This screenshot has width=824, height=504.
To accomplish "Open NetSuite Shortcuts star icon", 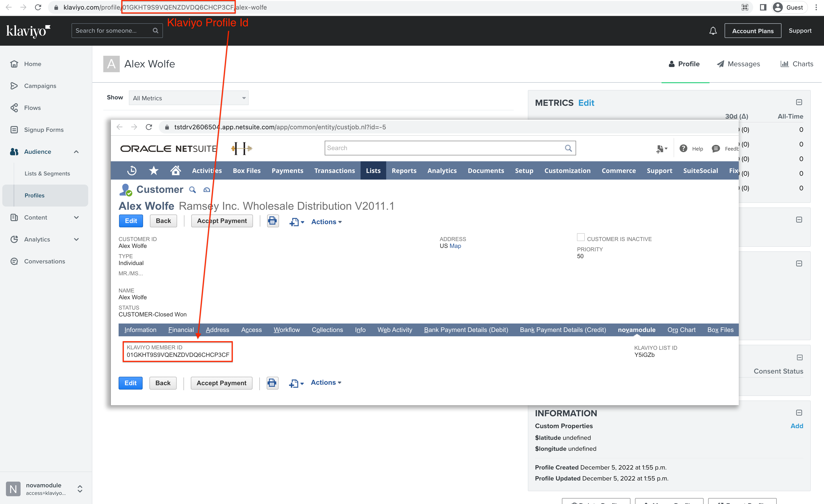I will 154,171.
